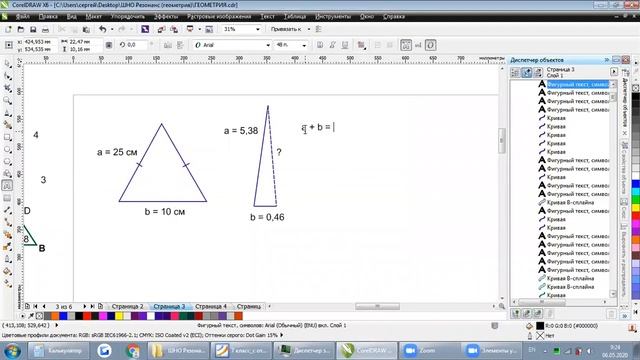Image resolution: width=640 pixels, height=360 pixels.
Task: Click the rotation angle input field
Action: [x=136, y=45]
